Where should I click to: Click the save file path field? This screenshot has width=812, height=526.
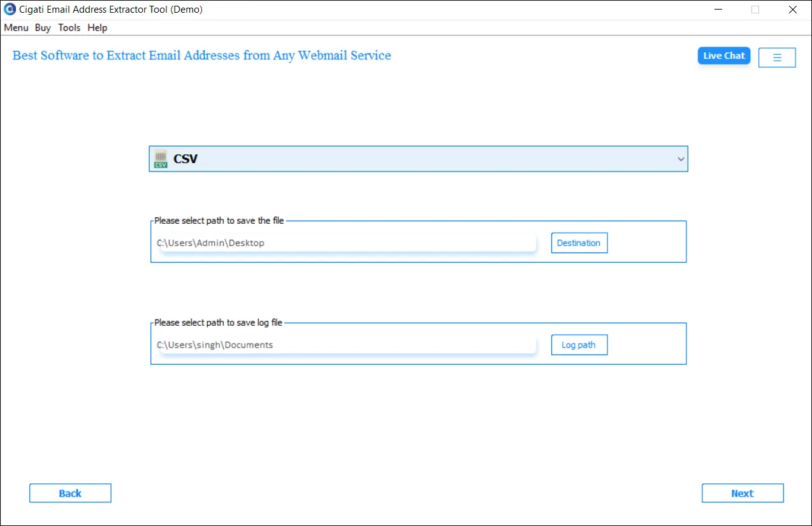point(347,243)
